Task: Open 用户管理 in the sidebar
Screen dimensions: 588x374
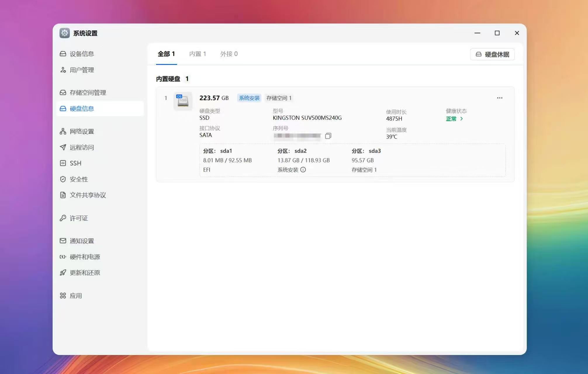Action: point(100,70)
